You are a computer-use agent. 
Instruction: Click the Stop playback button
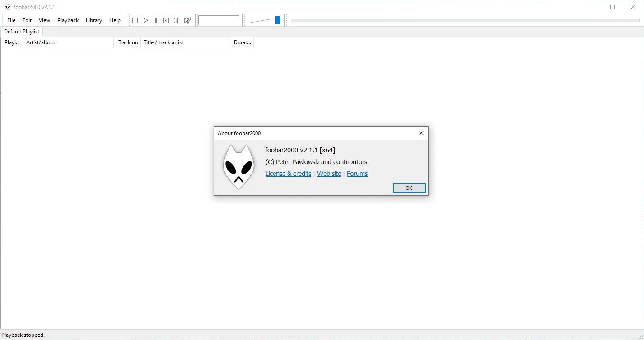click(135, 20)
